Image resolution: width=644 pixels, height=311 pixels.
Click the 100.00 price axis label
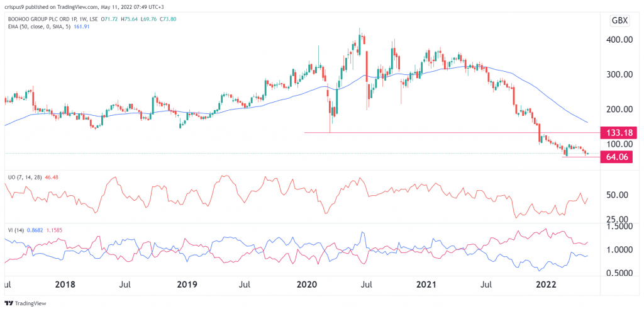619,144
